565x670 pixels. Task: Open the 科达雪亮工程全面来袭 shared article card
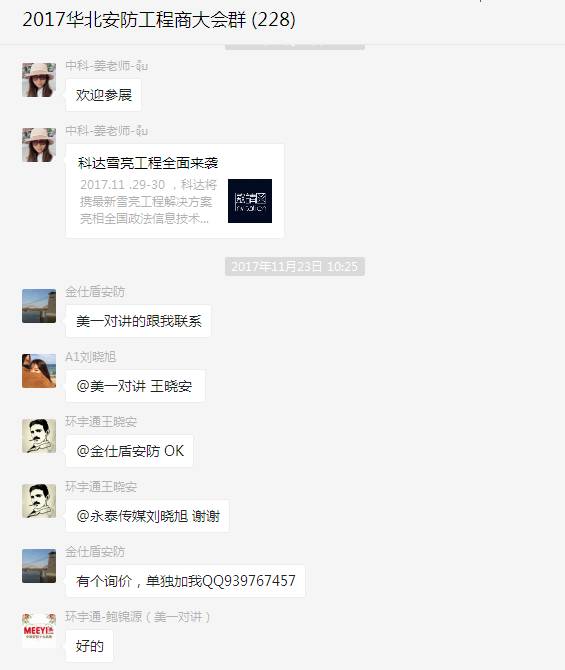pos(175,191)
